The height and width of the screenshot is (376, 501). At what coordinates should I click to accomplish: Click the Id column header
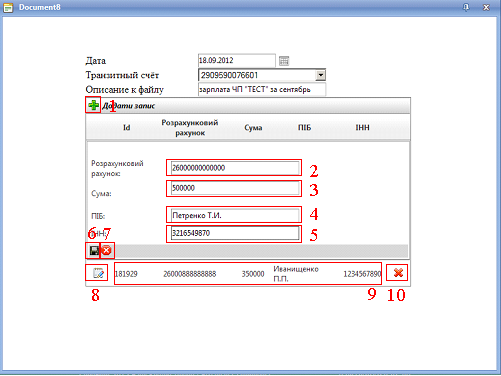pyautogui.click(x=127, y=127)
